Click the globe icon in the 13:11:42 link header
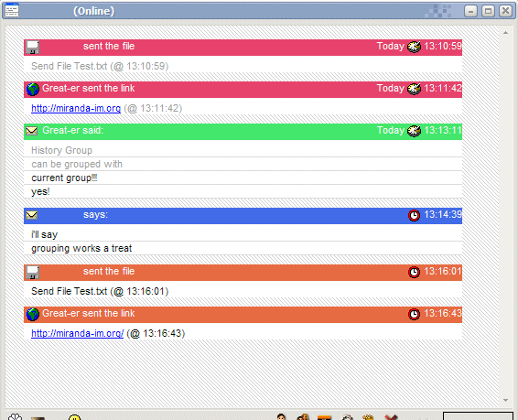518x420 pixels. pos(33,89)
